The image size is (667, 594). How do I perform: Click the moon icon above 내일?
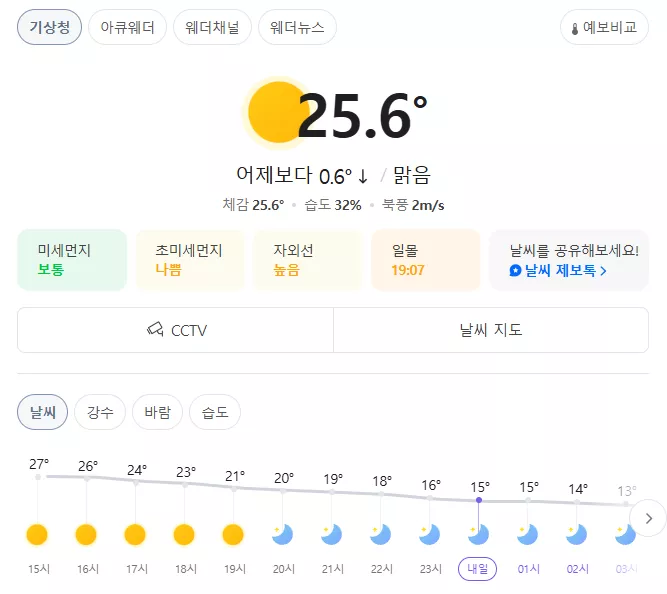click(479, 535)
